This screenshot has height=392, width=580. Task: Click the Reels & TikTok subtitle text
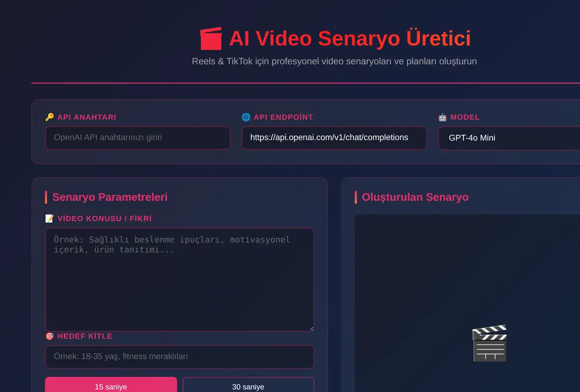[334, 61]
